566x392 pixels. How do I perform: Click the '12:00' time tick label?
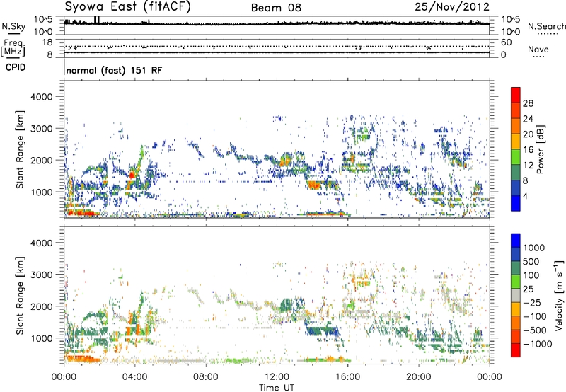click(277, 377)
